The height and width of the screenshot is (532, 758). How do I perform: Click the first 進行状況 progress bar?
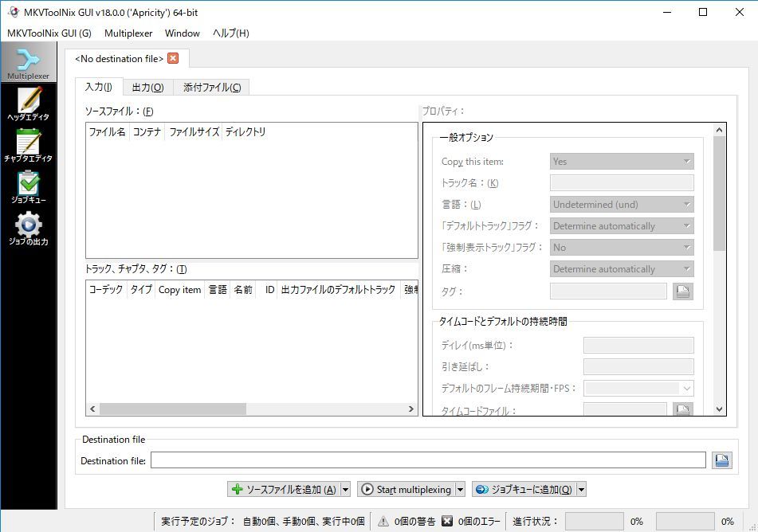(594, 522)
